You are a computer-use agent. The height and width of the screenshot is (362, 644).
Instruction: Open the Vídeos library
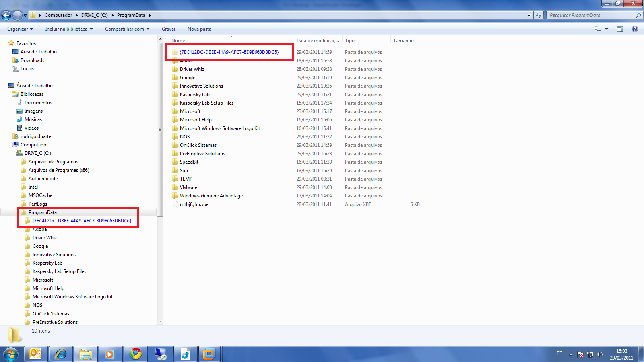31,128
